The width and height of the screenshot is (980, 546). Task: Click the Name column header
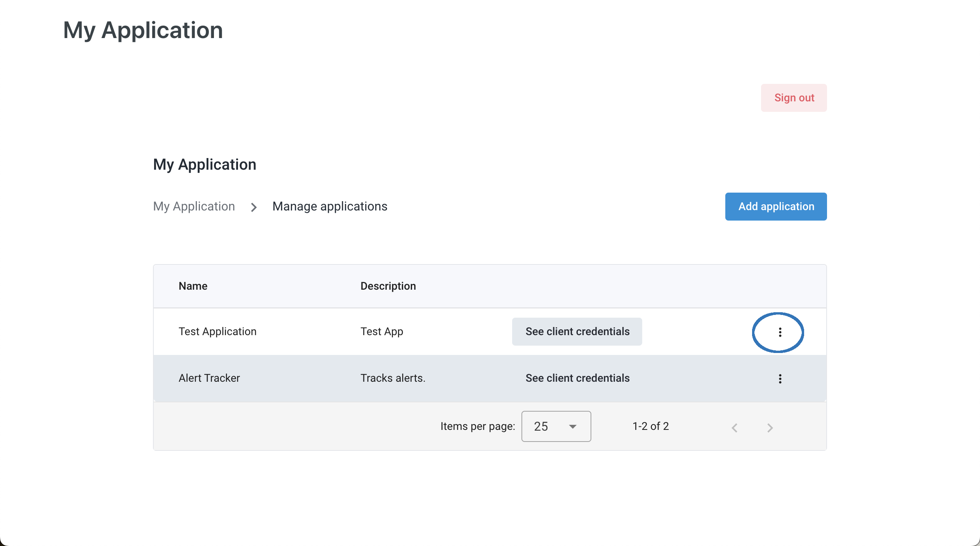193,286
